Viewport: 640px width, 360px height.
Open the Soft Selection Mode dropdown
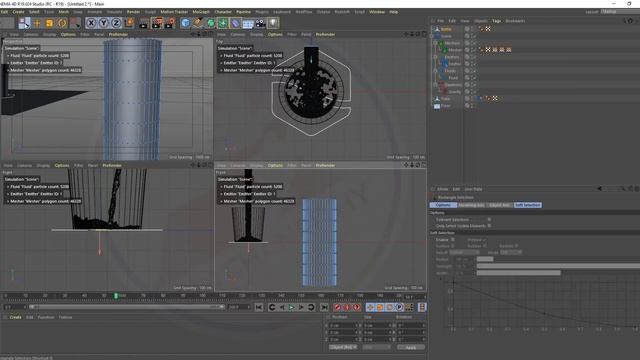(x=511, y=252)
